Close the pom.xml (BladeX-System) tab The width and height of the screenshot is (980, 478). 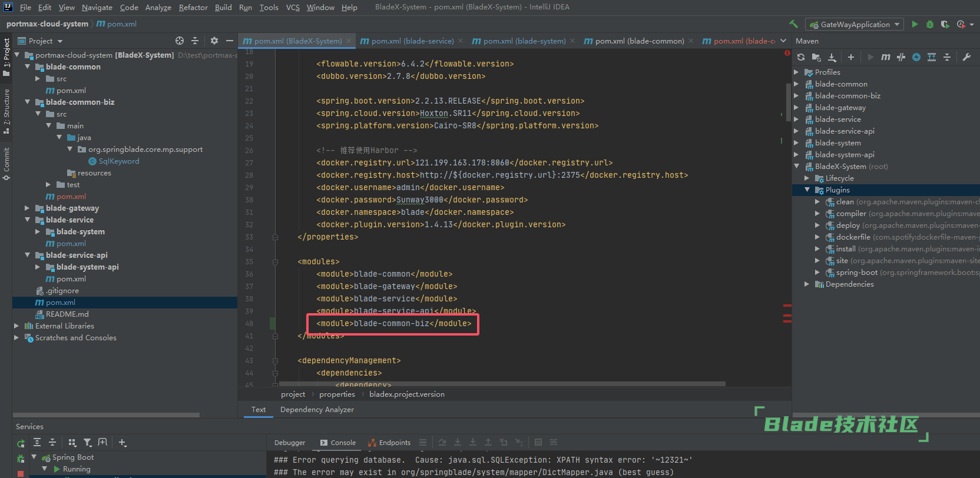[x=349, y=41]
